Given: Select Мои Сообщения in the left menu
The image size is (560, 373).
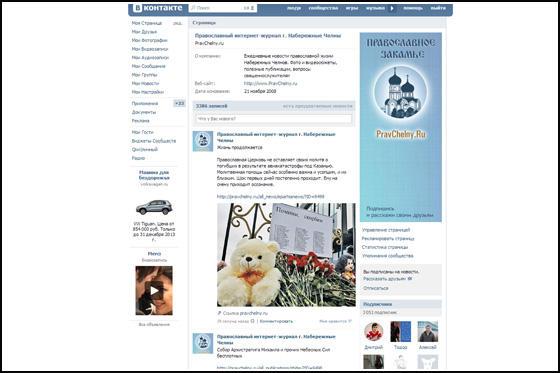Looking at the screenshot, I should point(148,66).
